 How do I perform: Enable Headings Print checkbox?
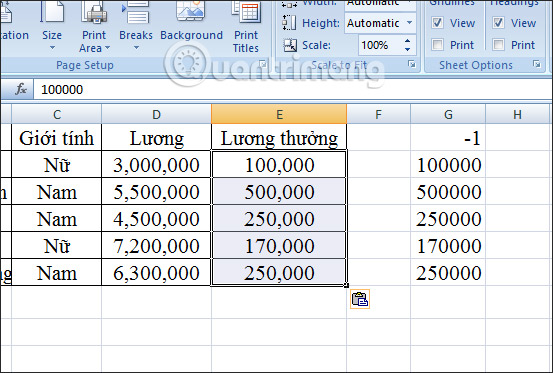click(x=498, y=45)
